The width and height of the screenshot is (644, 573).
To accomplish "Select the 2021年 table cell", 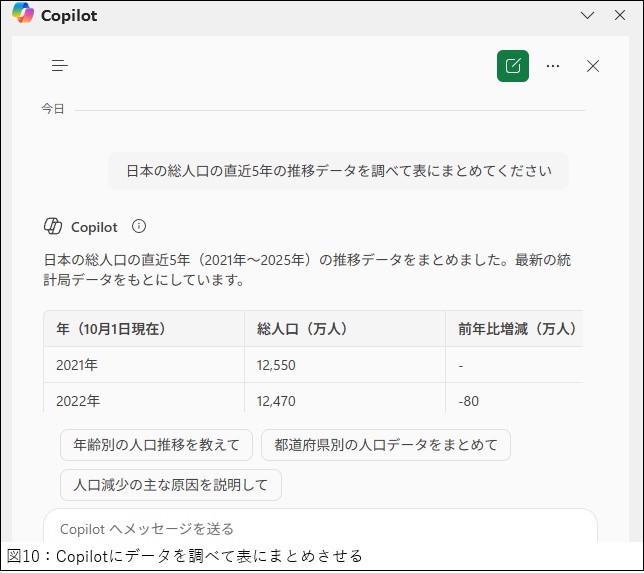I will 78,365.
